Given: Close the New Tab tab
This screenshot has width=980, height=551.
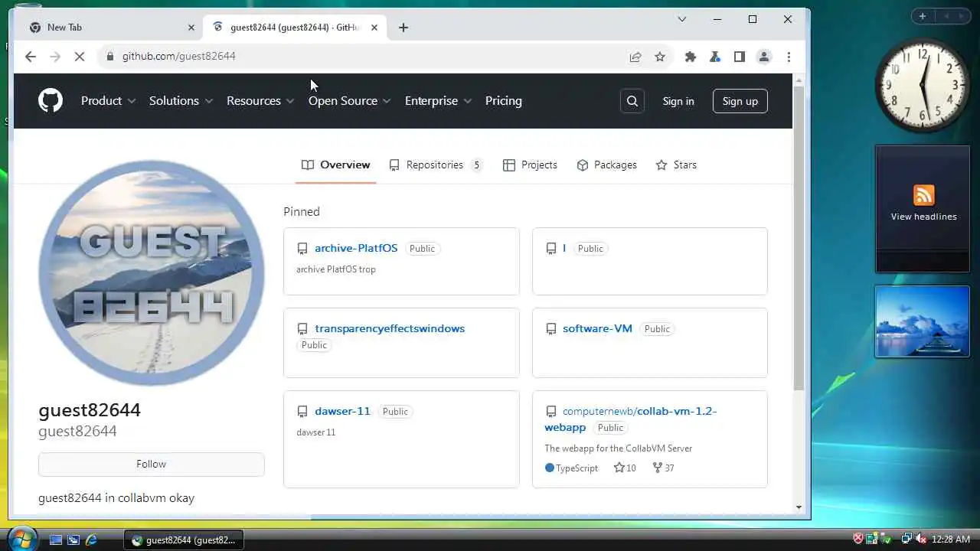Looking at the screenshot, I should (191, 28).
